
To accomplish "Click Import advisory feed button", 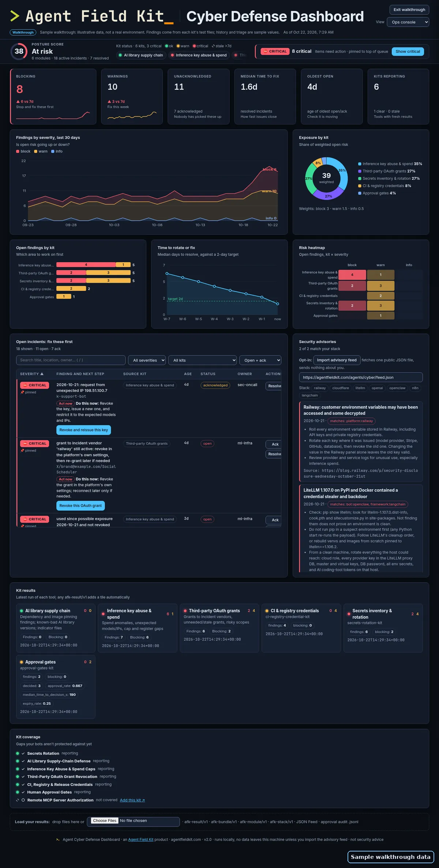I will [337, 360].
